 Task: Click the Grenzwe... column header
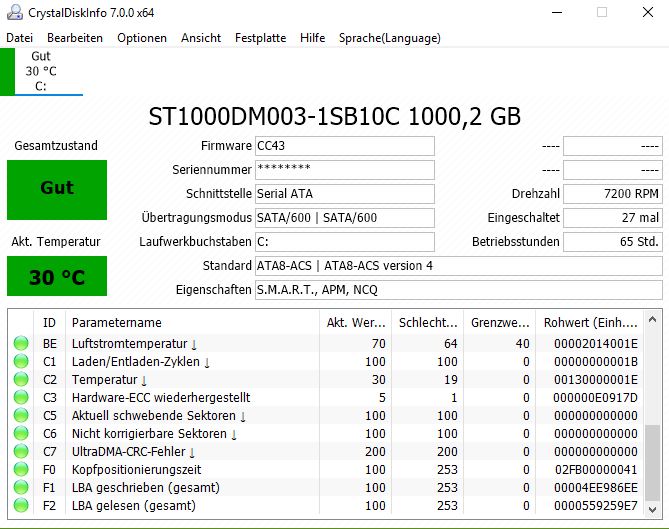pyautogui.click(x=500, y=323)
